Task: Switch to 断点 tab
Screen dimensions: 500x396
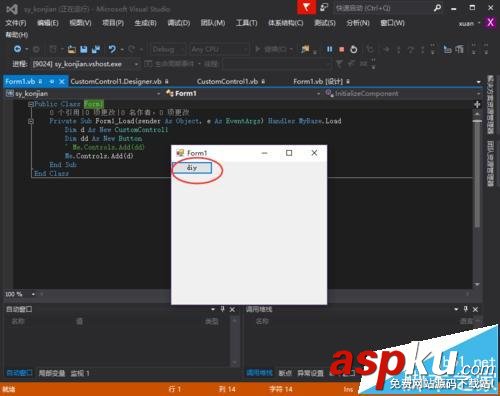Action: (x=285, y=373)
